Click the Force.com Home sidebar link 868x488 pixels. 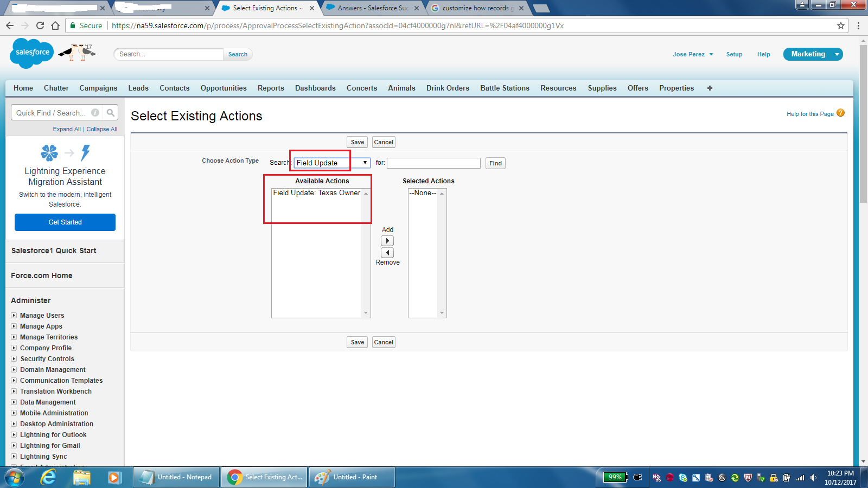click(x=42, y=275)
